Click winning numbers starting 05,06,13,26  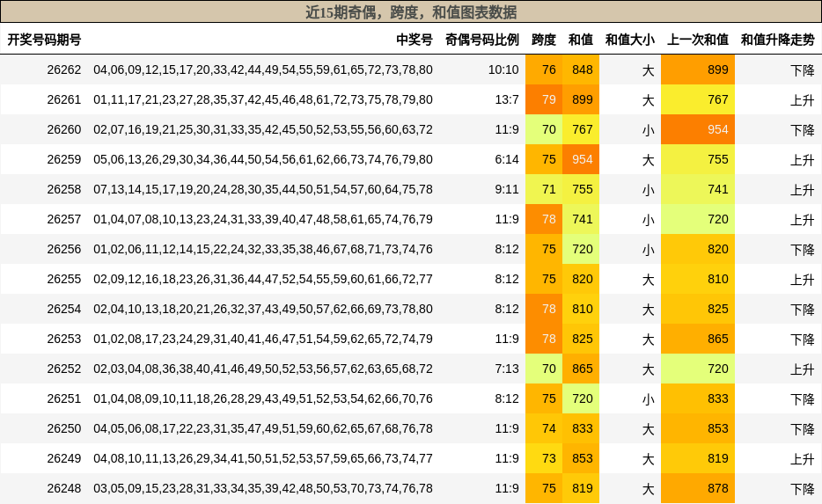263,159
